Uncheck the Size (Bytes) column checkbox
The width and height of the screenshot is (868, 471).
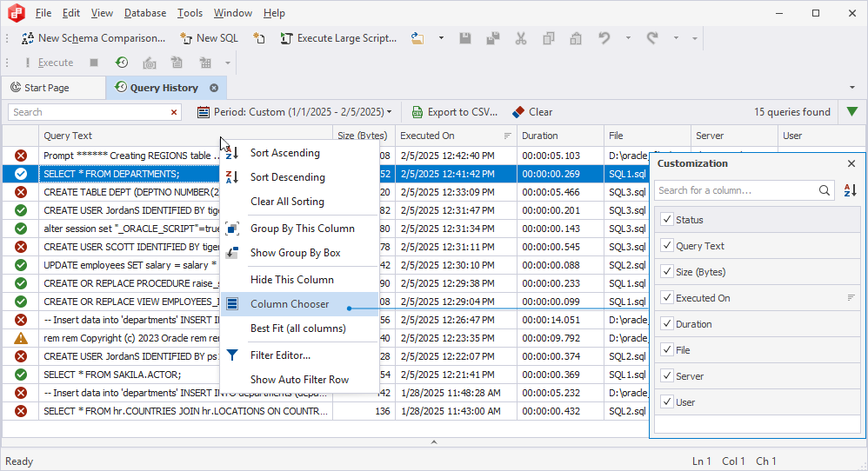point(667,271)
